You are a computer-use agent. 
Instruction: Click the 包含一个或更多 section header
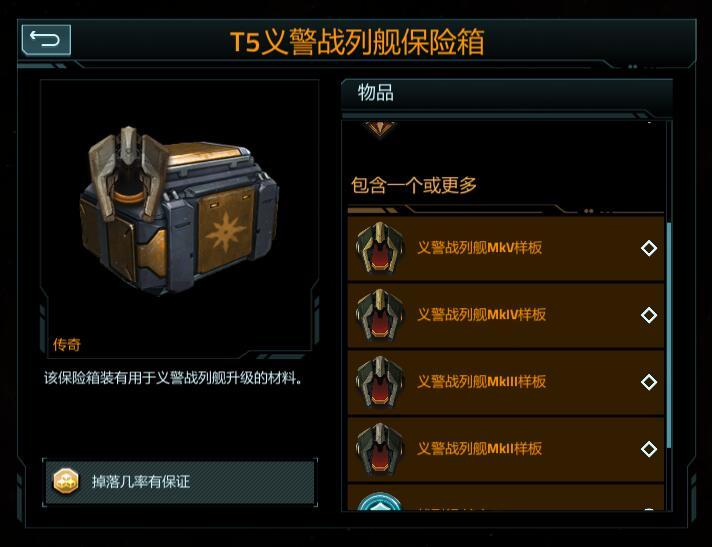tap(414, 185)
